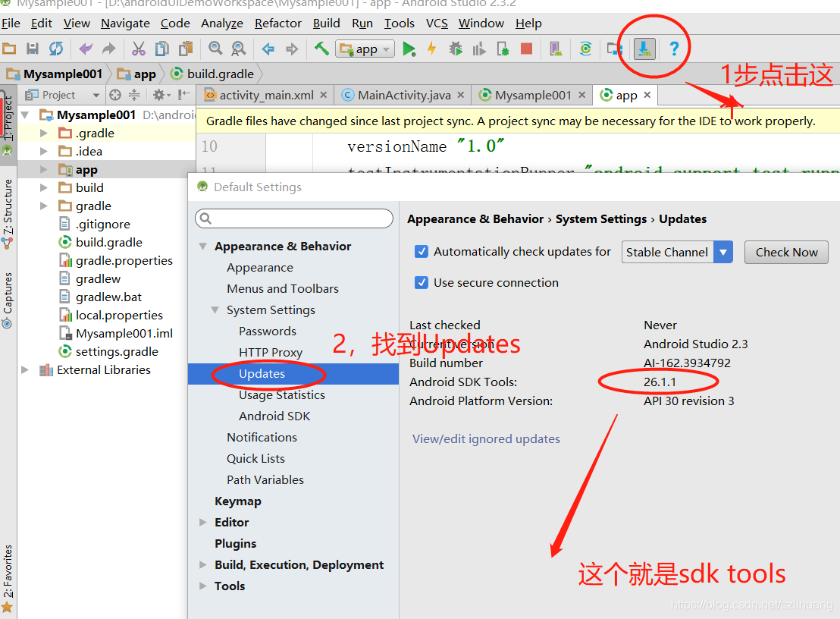Viewport: 840px width, 619px height.
Task: Click the red Stop icon
Action: (x=526, y=49)
